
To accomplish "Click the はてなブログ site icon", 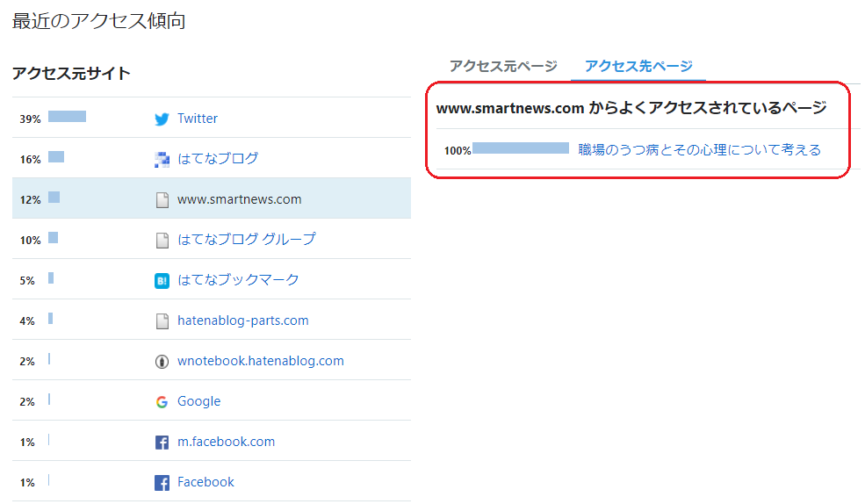I will [162, 159].
